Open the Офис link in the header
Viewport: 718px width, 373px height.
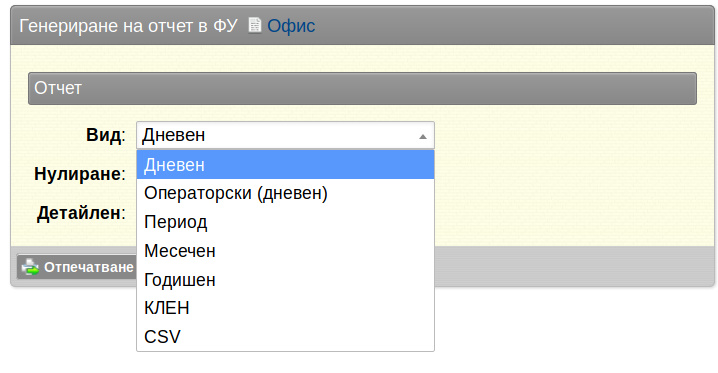point(291,26)
